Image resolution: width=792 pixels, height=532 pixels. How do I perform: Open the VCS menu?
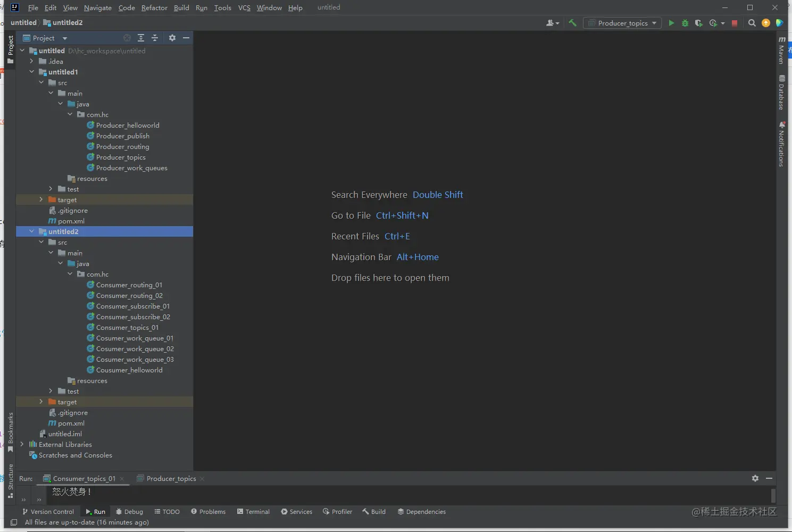click(x=244, y=7)
